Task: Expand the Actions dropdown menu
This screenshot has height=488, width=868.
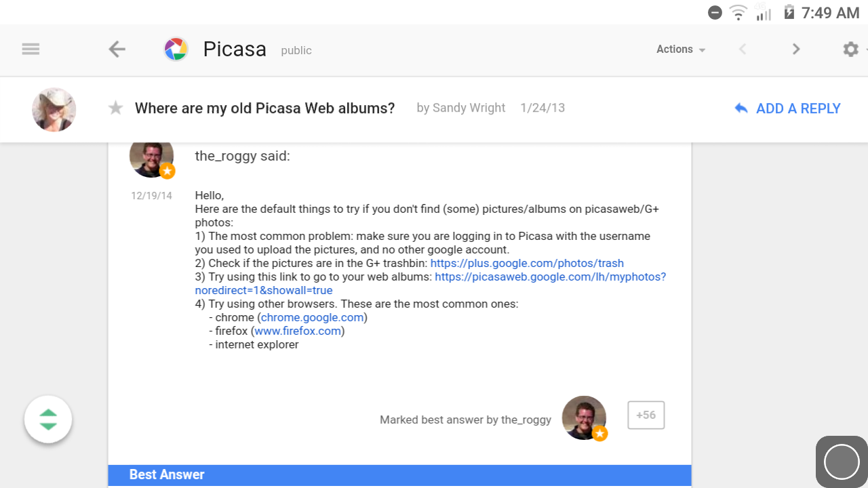Action: 681,49
